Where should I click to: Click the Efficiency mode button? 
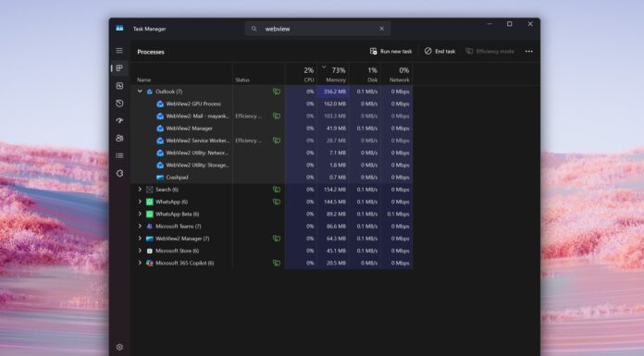(x=489, y=52)
